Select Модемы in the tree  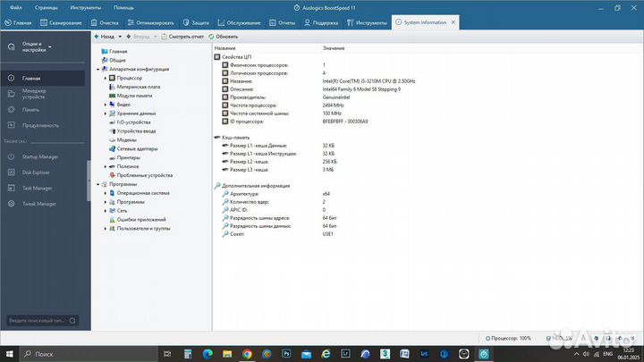click(126, 140)
